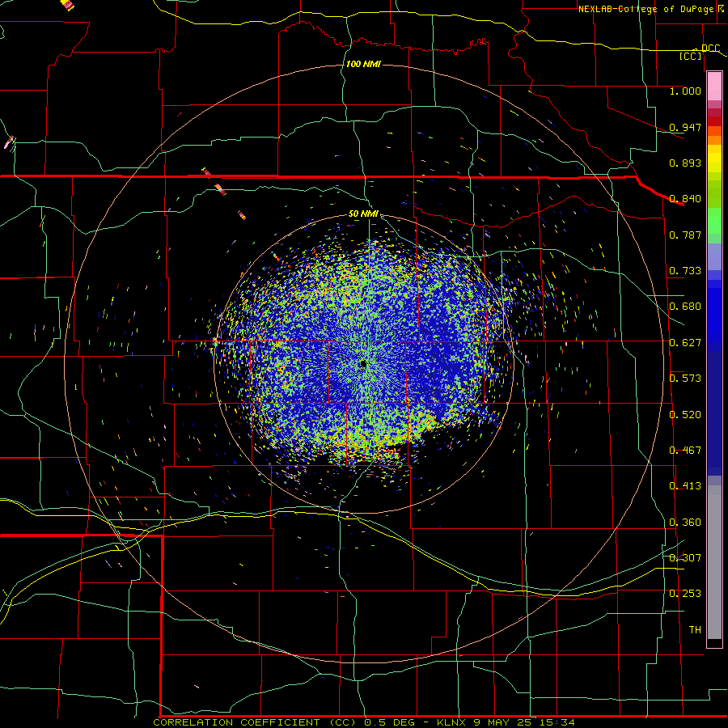Image resolution: width=728 pixels, height=728 pixels.
Task: Click the 0.573 color scale value
Action: [685, 379]
